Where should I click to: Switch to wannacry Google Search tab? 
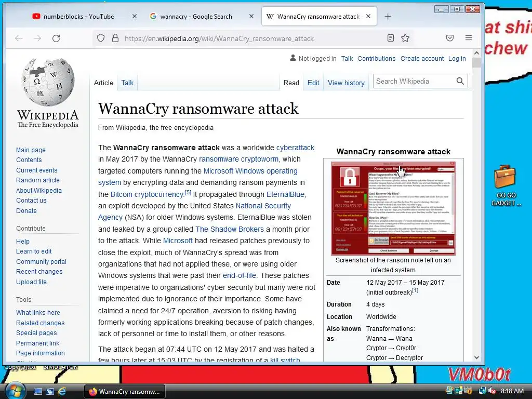(196, 16)
